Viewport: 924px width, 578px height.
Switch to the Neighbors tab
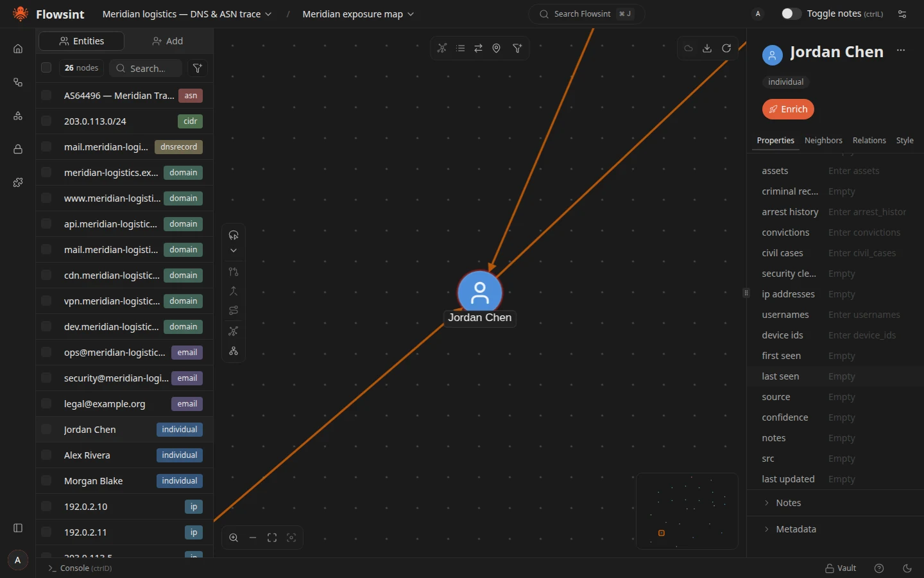pyautogui.click(x=823, y=141)
